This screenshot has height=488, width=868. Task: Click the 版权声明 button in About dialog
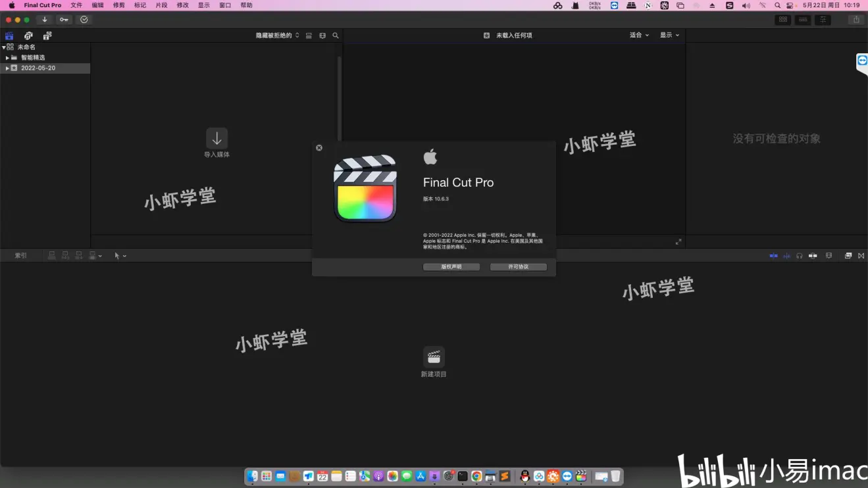(451, 267)
